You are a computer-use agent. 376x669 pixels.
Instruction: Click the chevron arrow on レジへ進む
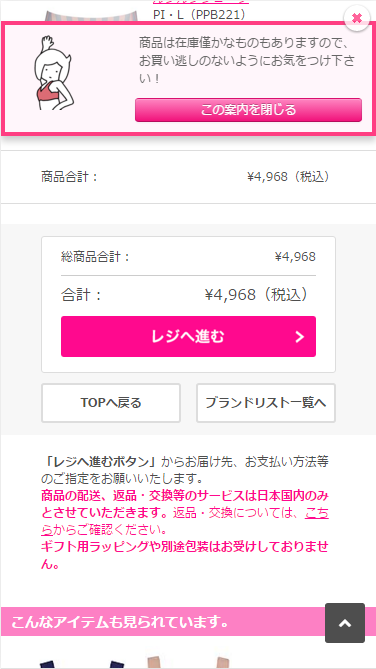[300, 337]
